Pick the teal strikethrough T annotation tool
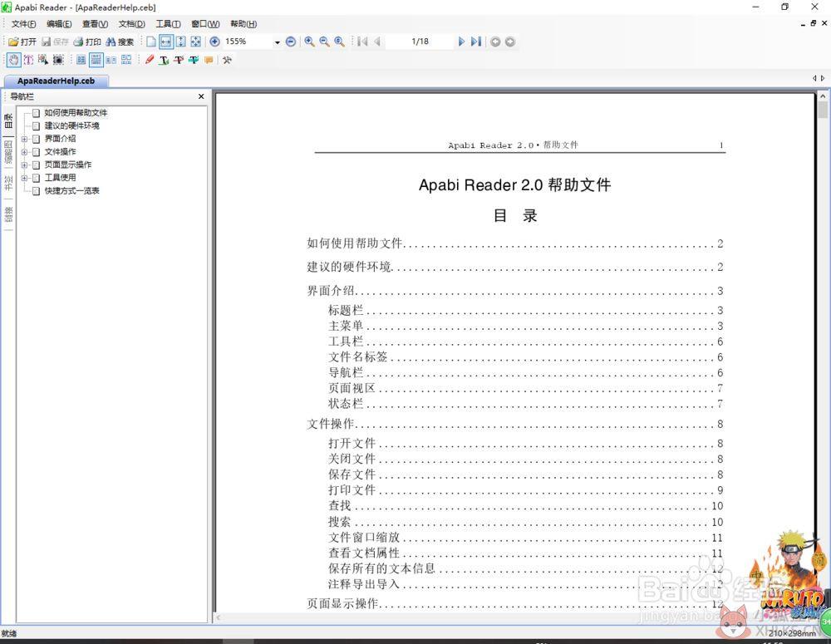 pos(194,60)
